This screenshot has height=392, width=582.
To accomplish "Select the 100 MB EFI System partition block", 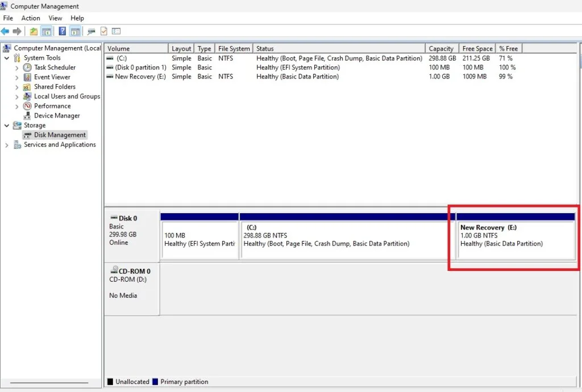I will 199,236.
